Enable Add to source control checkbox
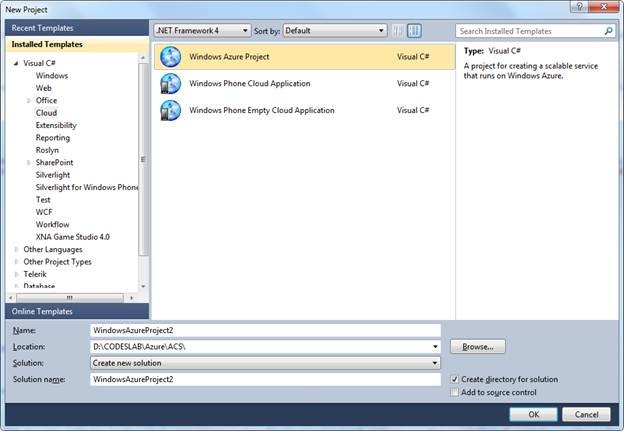Viewport: 624px width, 431px height. point(456,393)
